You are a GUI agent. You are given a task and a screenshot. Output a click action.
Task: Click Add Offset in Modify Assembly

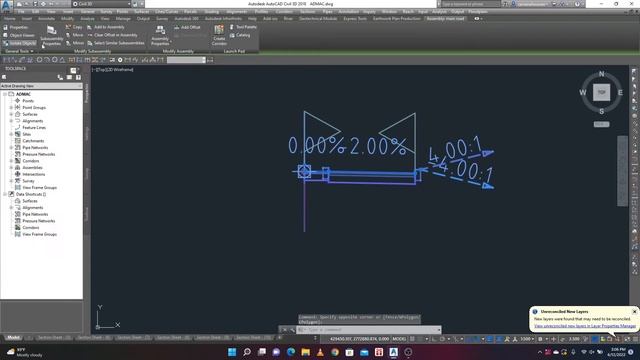[x=187, y=27]
